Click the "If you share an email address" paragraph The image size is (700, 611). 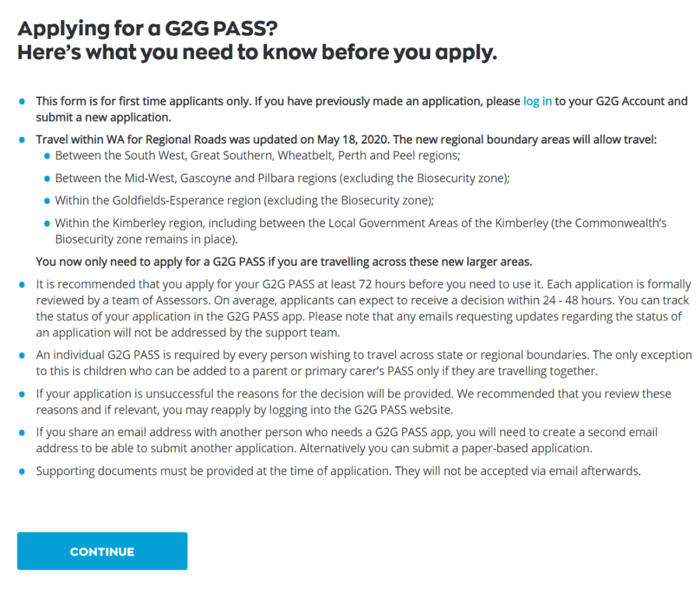pos(347,440)
